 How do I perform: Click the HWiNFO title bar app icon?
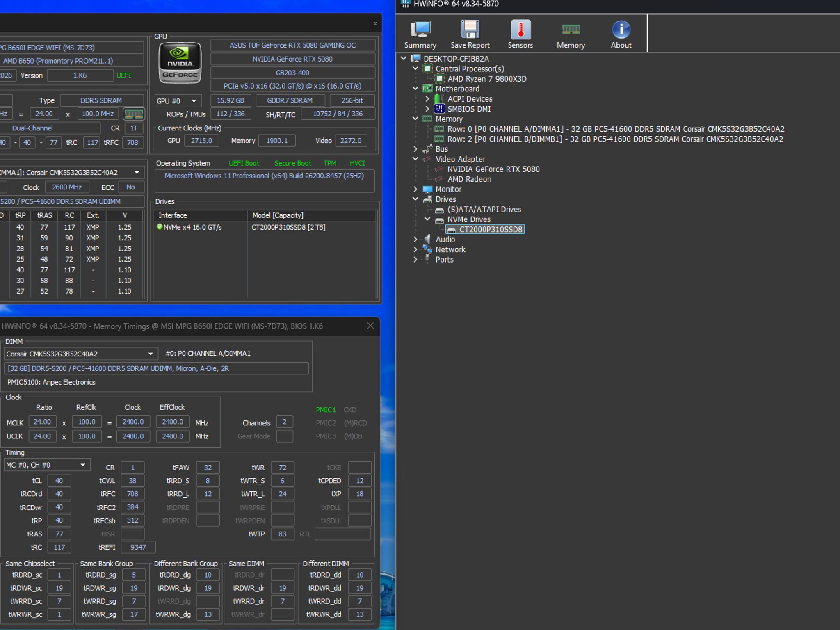405,4
